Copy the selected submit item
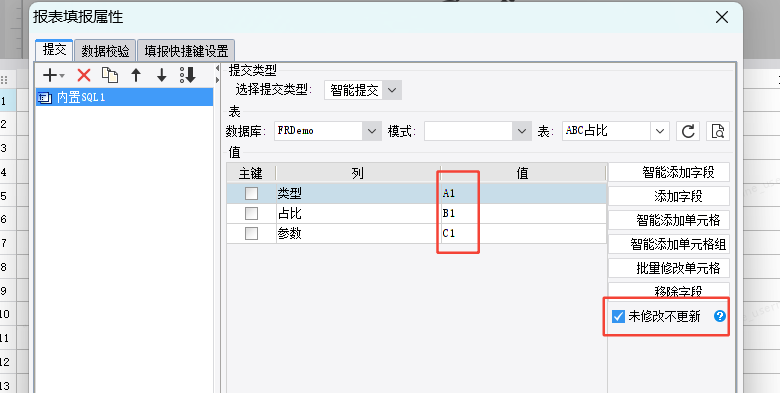The width and height of the screenshot is (780, 393). (110, 75)
